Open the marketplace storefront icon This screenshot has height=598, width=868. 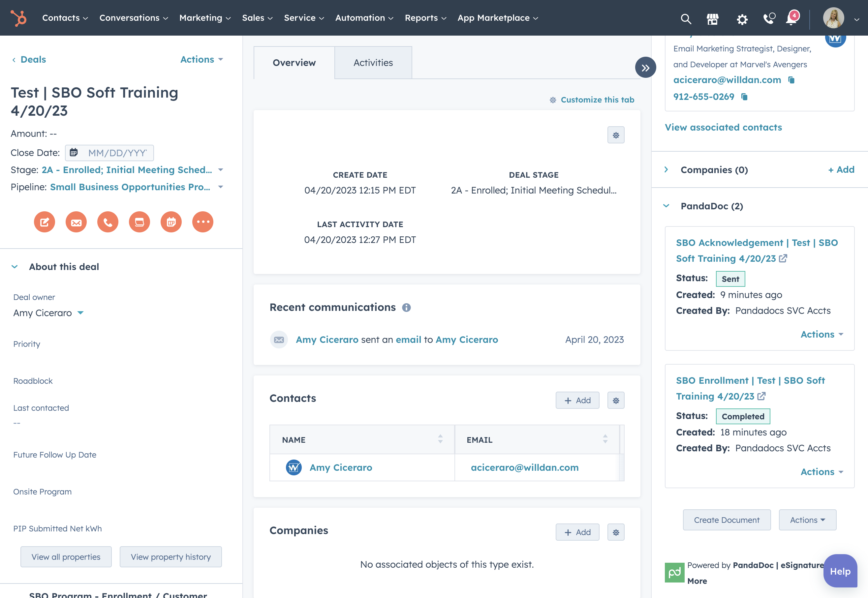point(712,18)
